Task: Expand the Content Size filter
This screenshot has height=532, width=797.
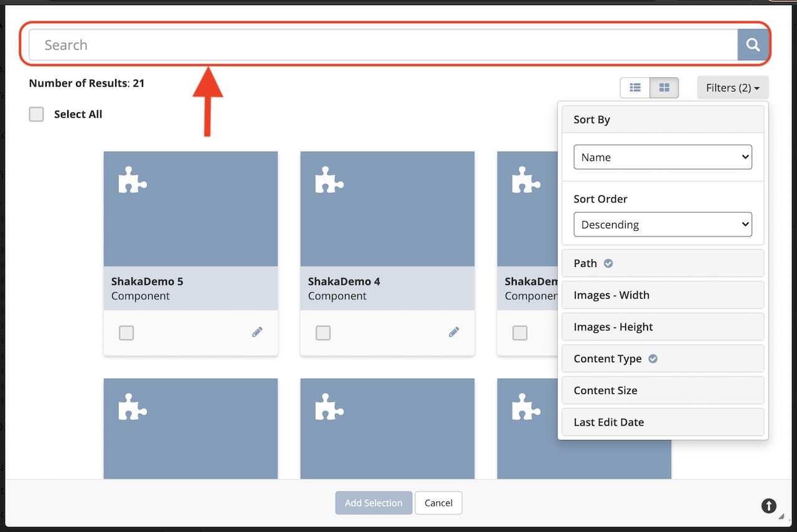Action: coord(663,390)
